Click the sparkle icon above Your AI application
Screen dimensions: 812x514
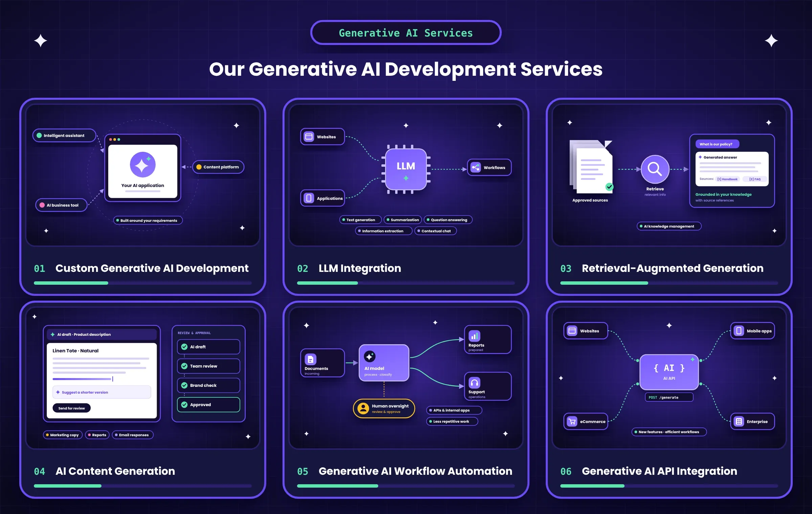[143, 165]
